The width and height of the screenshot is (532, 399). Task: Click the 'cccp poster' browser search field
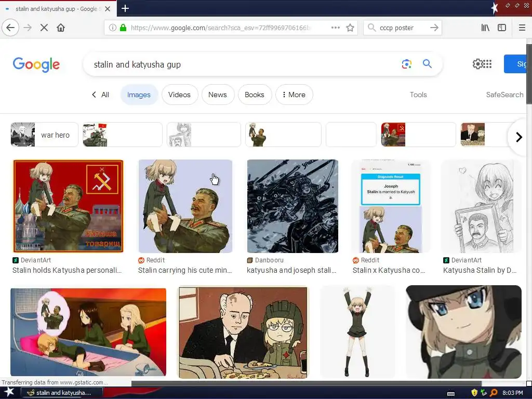click(x=403, y=28)
